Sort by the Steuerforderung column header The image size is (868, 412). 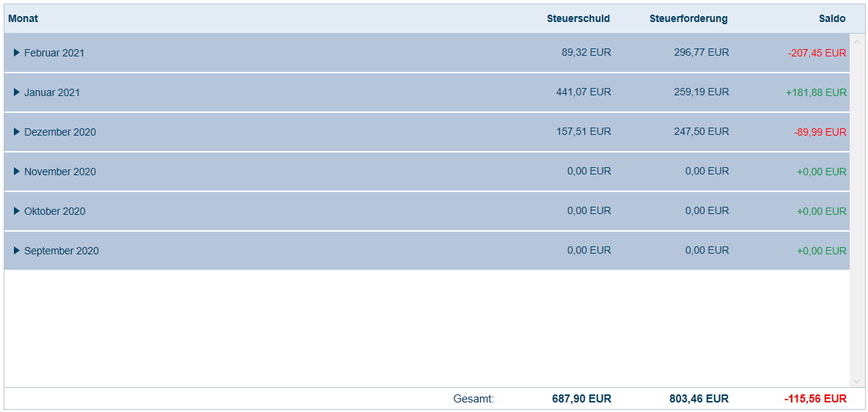(688, 18)
